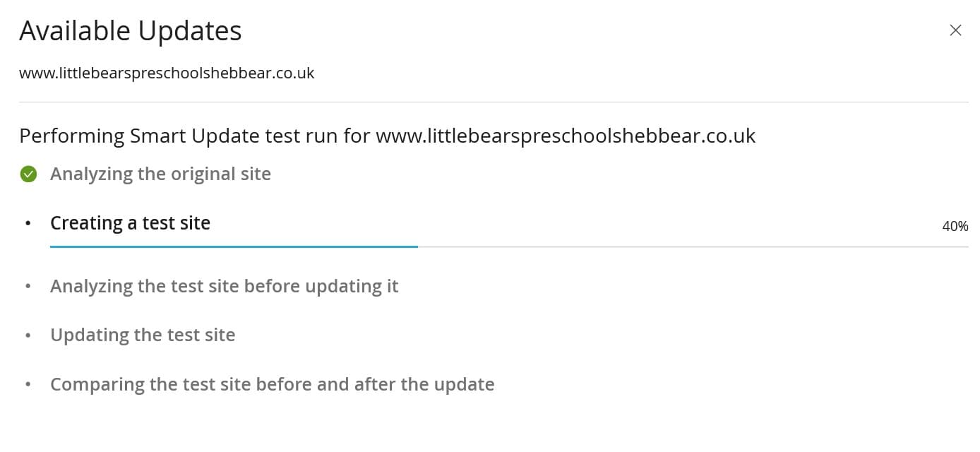This screenshot has height=452, width=980.
Task: Click Analyzing the test site before updating it
Action: point(224,286)
